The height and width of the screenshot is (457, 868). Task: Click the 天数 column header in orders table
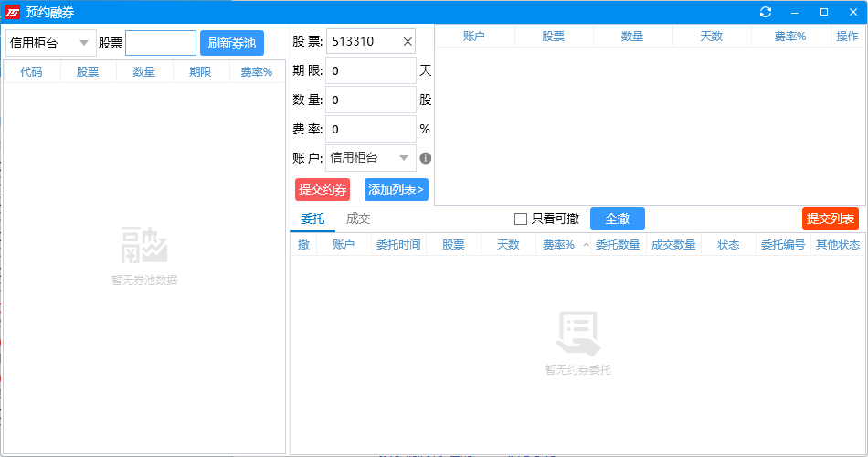(508, 245)
